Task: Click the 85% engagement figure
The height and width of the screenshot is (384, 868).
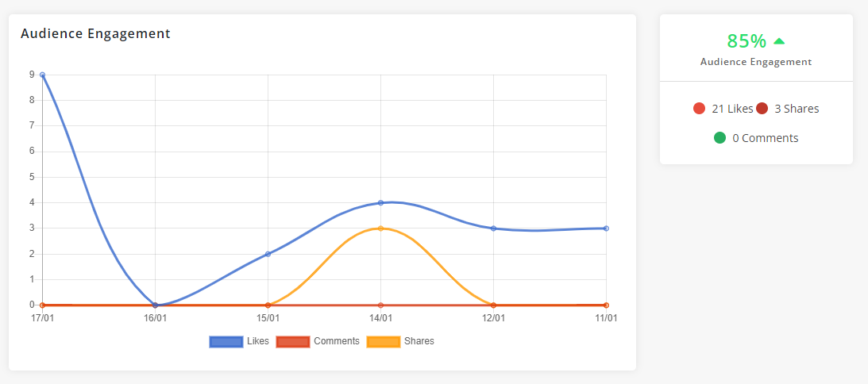Action: click(746, 41)
